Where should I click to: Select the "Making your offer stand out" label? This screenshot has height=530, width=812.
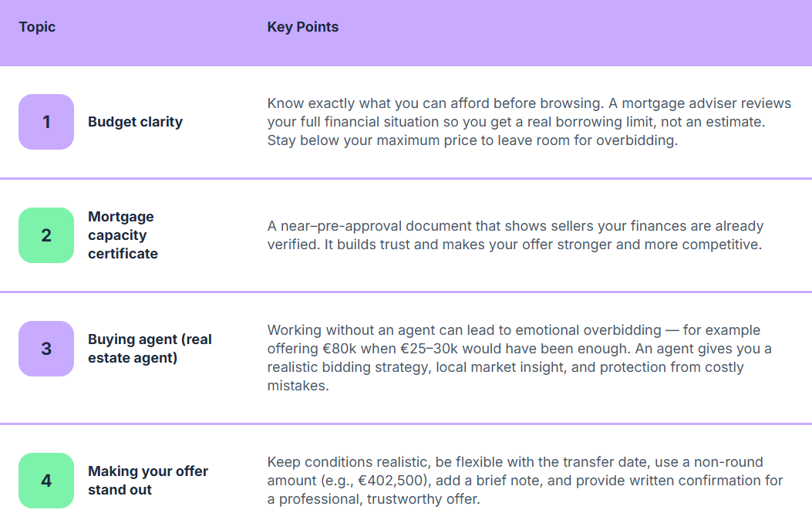click(148, 481)
